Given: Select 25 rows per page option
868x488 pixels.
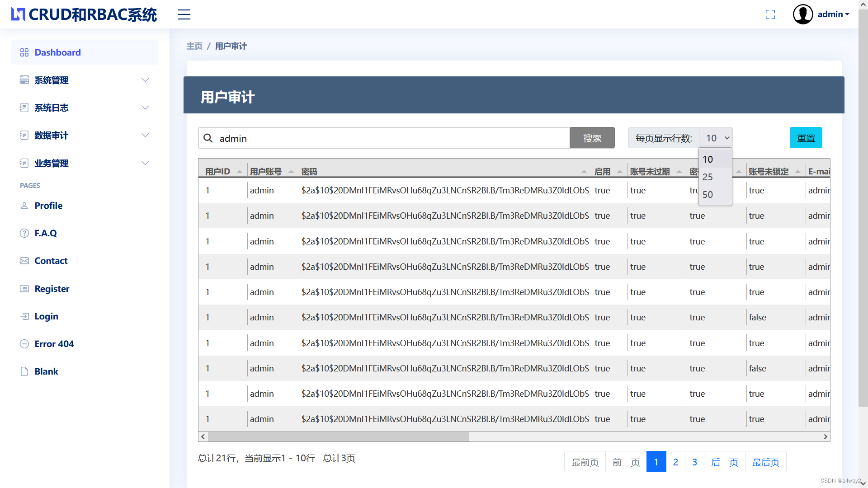Looking at the screenshot, I should click(x=708, y=177).
